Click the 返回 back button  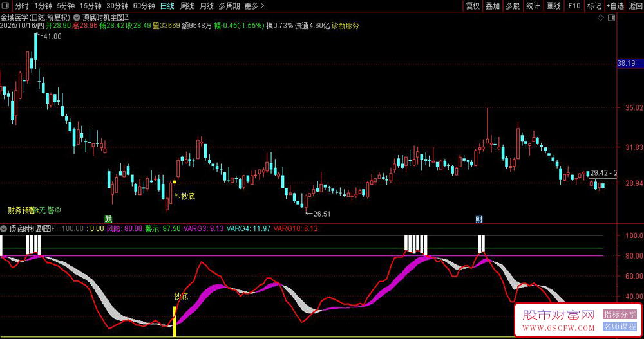coord(634,6)
